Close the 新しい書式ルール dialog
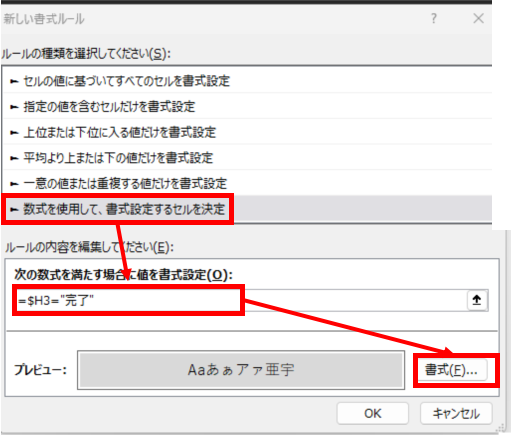Image resolution: width=511 pixels, height=435 pixels. point(479,18)
